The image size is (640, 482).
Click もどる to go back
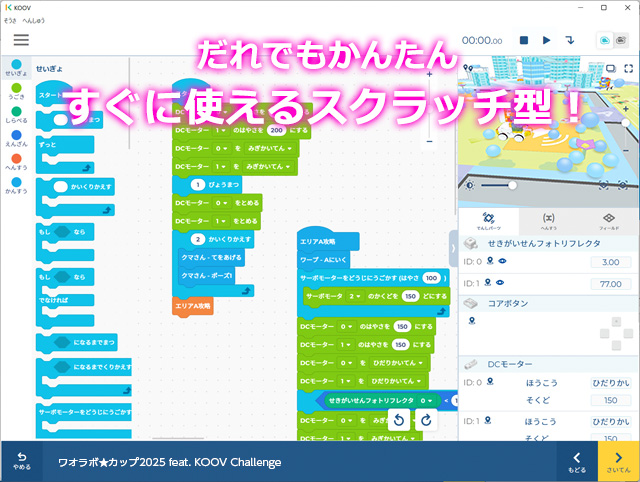coord(577,462)
